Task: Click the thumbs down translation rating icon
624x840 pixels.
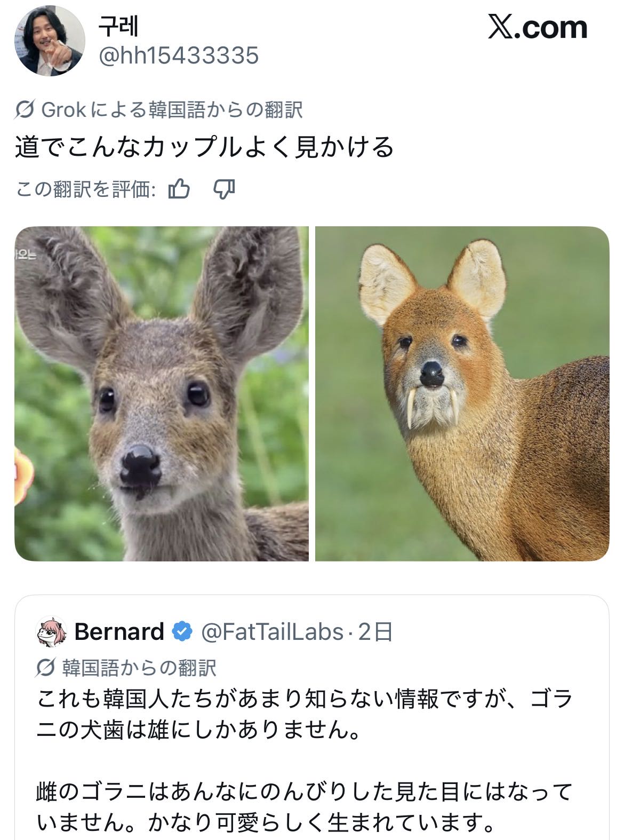Action: pyautogui.click(x=224, y=189)
